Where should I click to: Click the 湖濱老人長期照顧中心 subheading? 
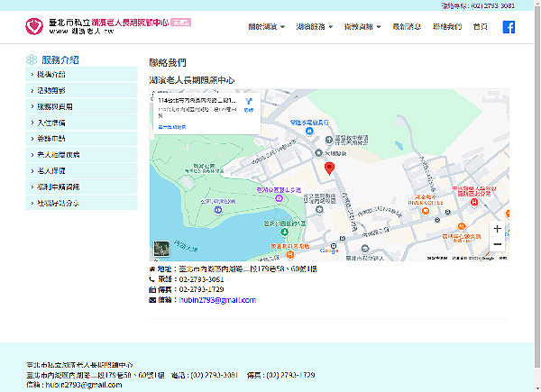(x=192, y=80)
